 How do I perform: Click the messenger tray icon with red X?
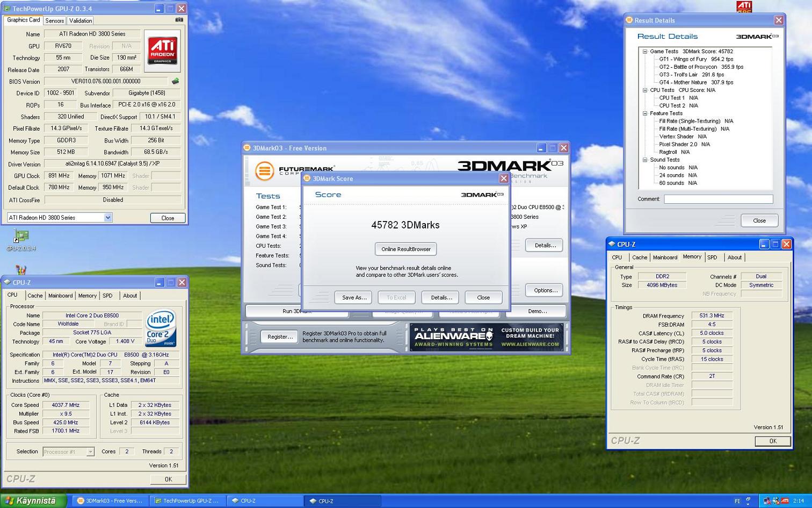pyautogui.click(x=776, y=500)
